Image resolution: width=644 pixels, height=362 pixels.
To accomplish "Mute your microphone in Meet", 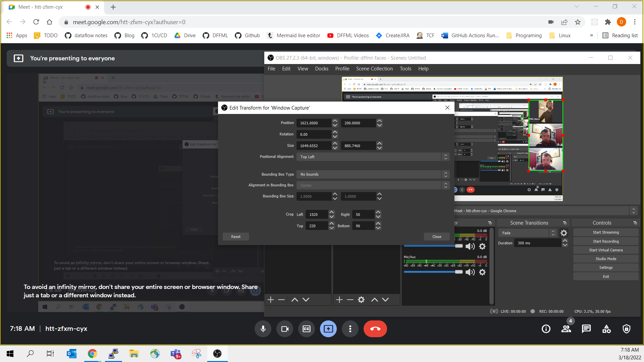I will (263, 329).
